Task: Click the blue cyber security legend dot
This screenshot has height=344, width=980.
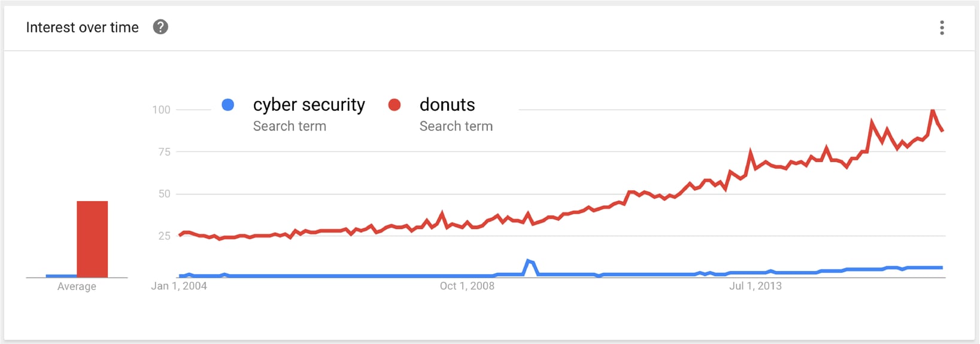Action: click(x=228, y=105)
